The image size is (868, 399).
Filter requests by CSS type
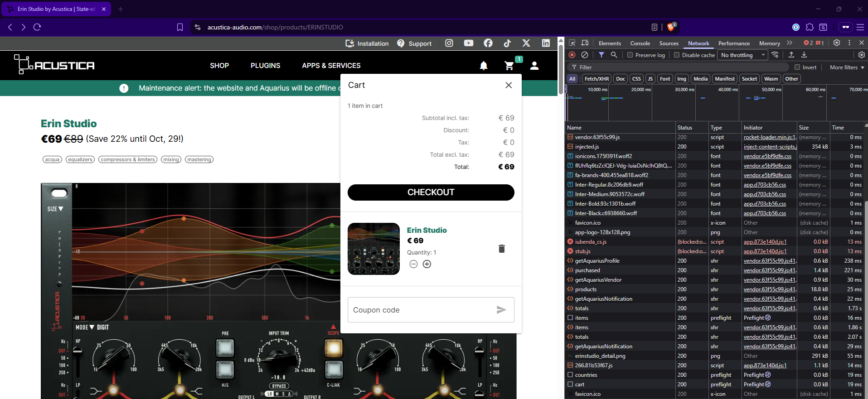[x=636, y=79]
